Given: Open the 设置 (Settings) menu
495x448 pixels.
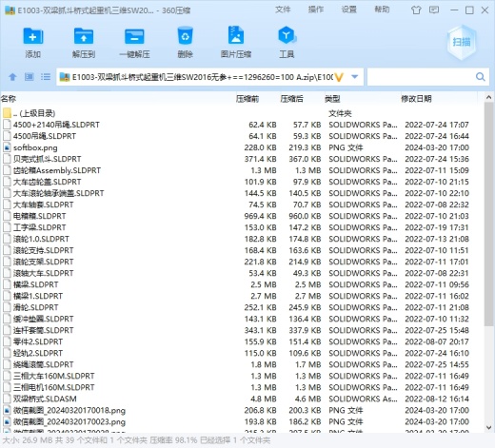Looking at the screenshot, I should click(x=349, y=10).
